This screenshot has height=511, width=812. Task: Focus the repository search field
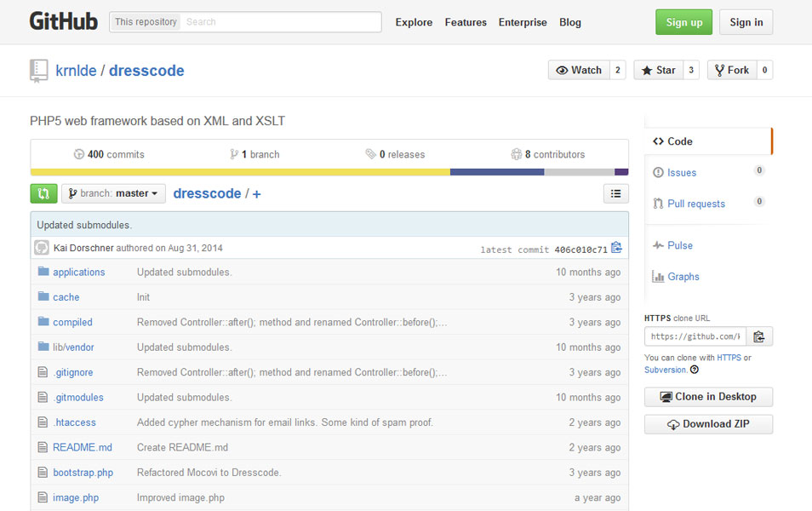pos(280,22)
